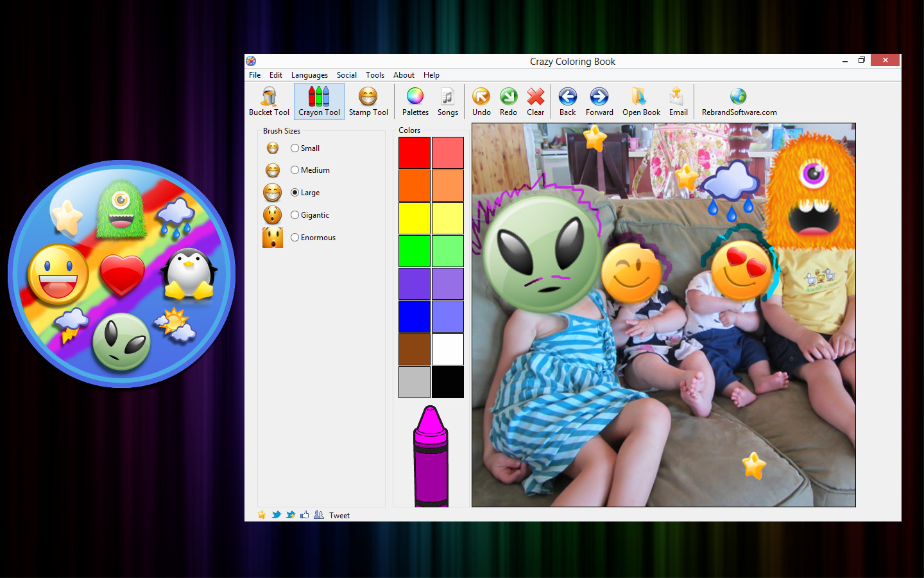Redo the last action
The image size is (924, 578).
tap(508, 101)
